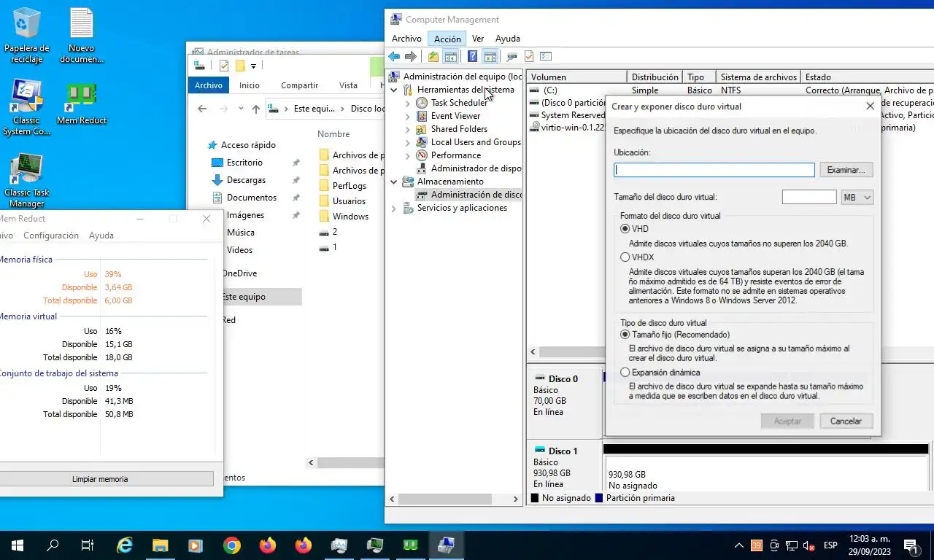Sort by Sistema de archivos column header
Screen dimensions: 934x560
coord(757,77)
